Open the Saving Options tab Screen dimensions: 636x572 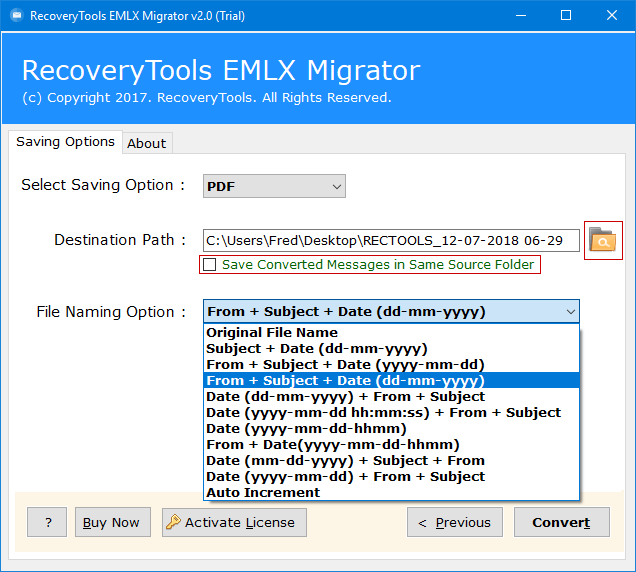pos(65,142)
